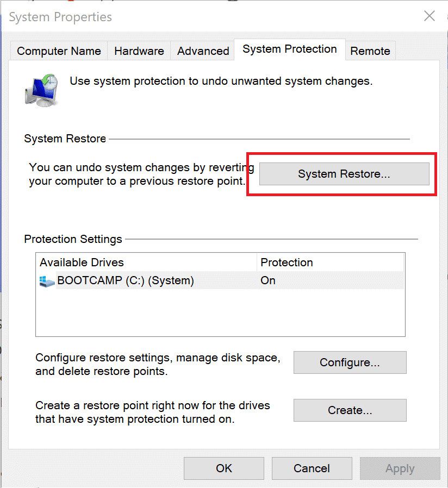This screenshot has height=488, width=448.
Task: Open the Configure restore settings dialog
Action: 350,362
